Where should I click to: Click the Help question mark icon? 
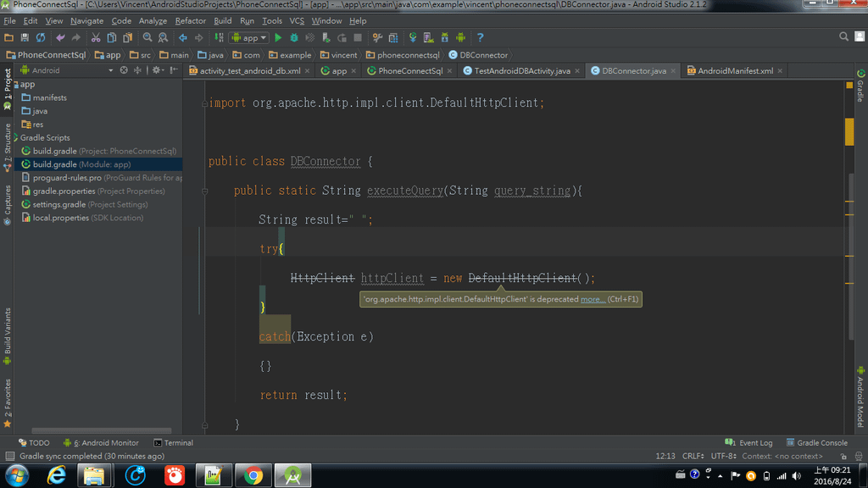(480, 37)
